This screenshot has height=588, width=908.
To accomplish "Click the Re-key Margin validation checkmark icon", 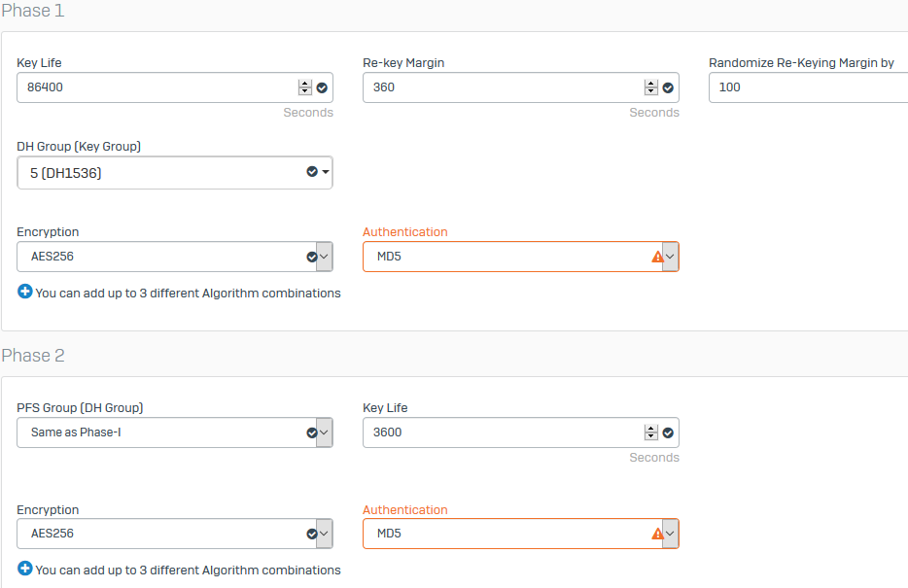I will [668, 88].
